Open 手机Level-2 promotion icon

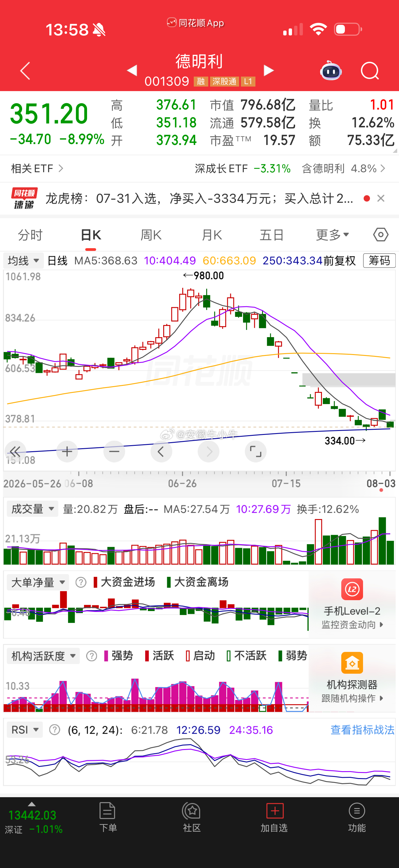coord(352,589)
